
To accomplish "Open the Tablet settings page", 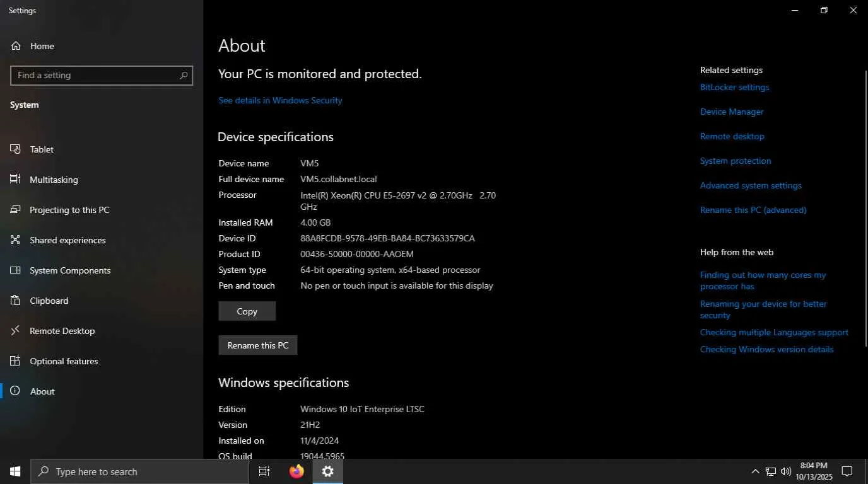I will pyautogui.click(x=102, y=149).
